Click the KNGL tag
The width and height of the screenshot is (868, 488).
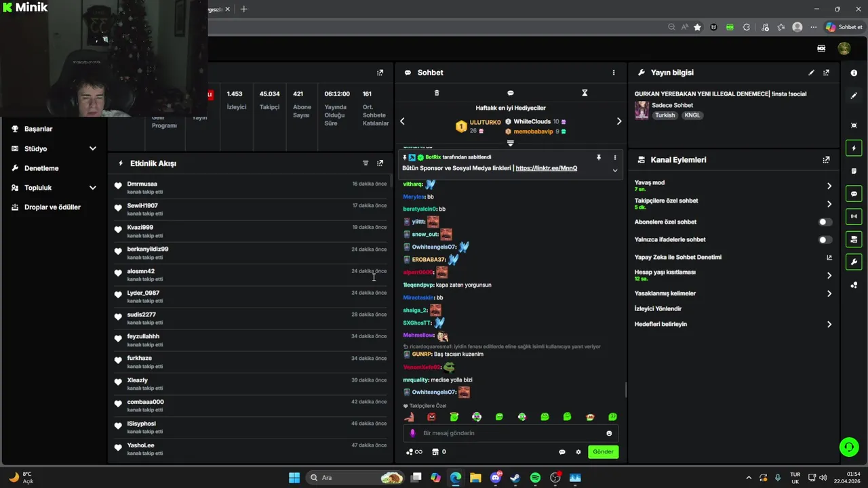(x=692, y=115)
